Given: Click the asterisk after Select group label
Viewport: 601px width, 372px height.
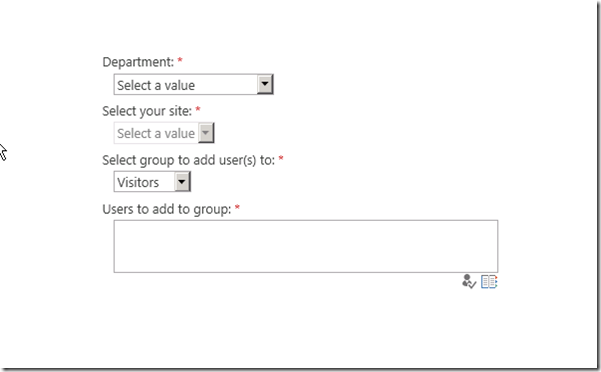Looking at the screenshot, I should click(x=281, y=159).
